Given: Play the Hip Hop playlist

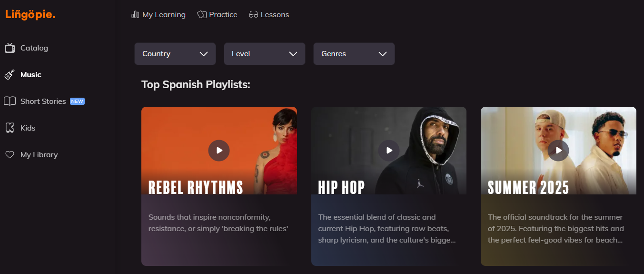Looking at the screenshot, I should [389, 151].
